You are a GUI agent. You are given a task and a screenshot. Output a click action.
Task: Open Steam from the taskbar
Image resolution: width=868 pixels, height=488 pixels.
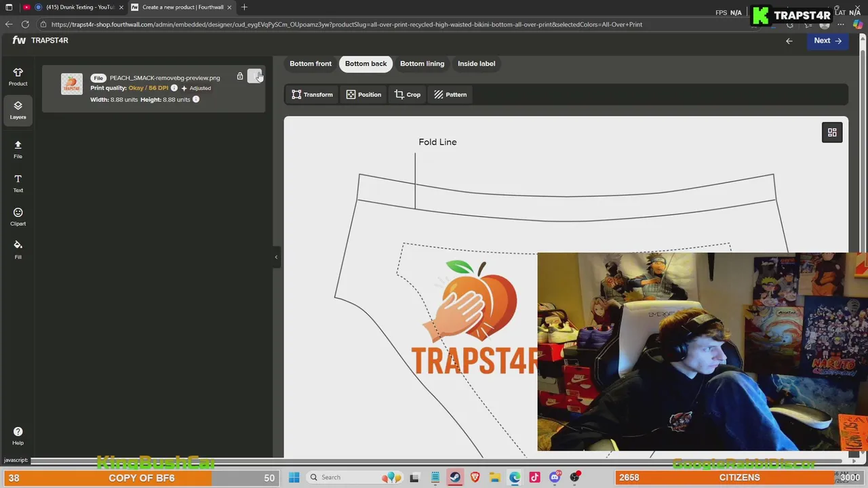click(x=455, y=477)
